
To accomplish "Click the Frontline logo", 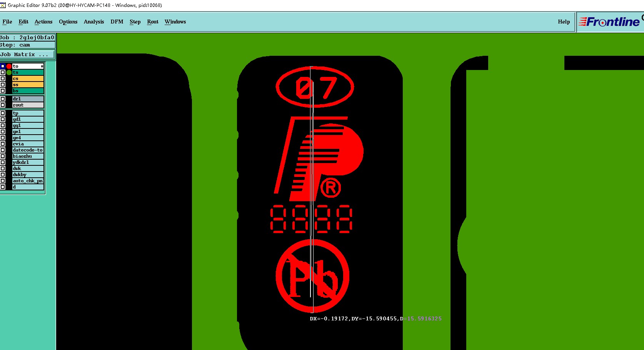I will click(x=610, y=22).
